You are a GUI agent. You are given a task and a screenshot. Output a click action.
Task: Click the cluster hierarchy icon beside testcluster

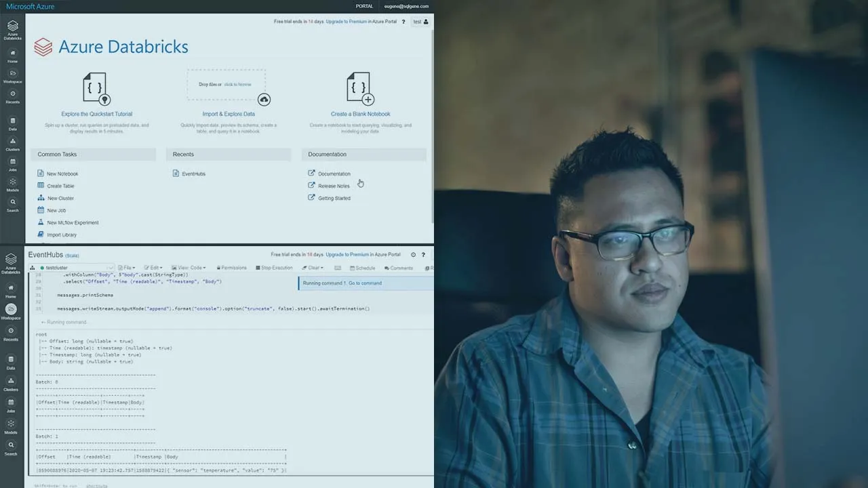click(32, 268)
